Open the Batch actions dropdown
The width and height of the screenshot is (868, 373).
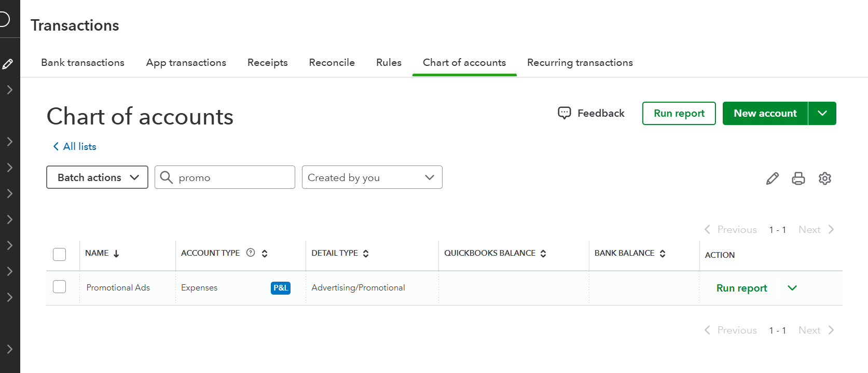point(97,177)
